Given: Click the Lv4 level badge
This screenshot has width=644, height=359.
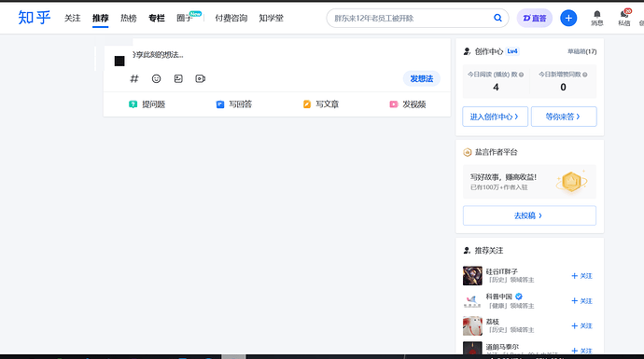Looking at the screenshot, I should tap(512, 51).
